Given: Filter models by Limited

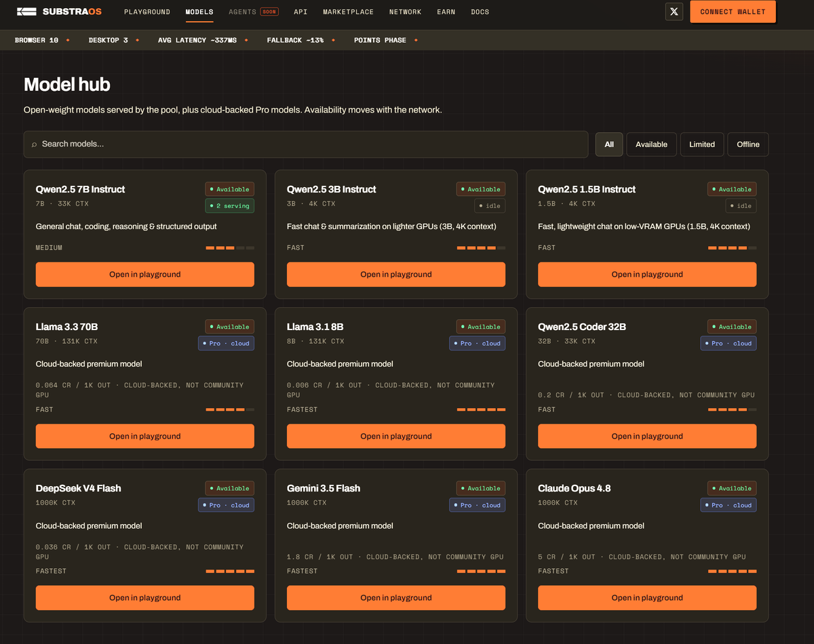Looking at the screenshot, I should [x=702, y=144].
